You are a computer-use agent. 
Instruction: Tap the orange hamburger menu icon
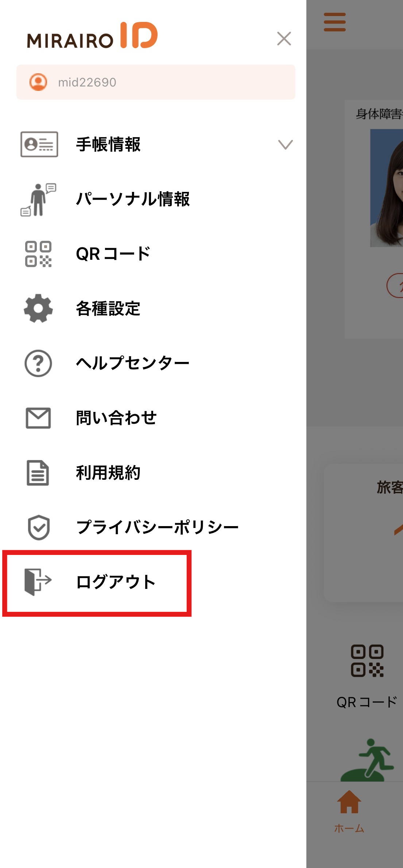click(335, 22)
